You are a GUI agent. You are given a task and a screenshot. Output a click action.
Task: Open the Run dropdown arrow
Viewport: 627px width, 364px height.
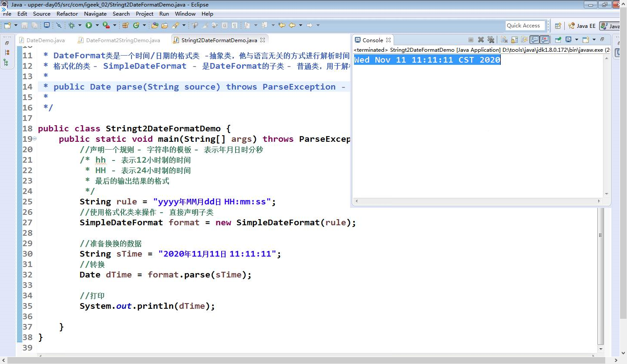click(97, 25)
